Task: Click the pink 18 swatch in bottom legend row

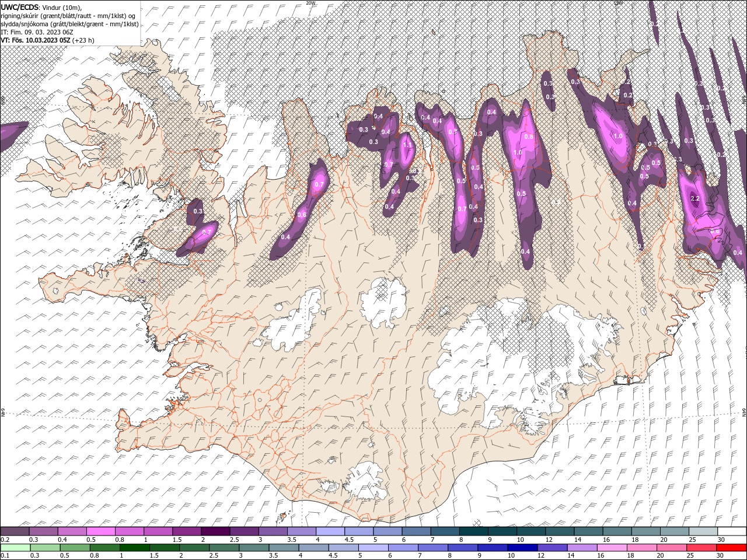Action: coord(642,548)
